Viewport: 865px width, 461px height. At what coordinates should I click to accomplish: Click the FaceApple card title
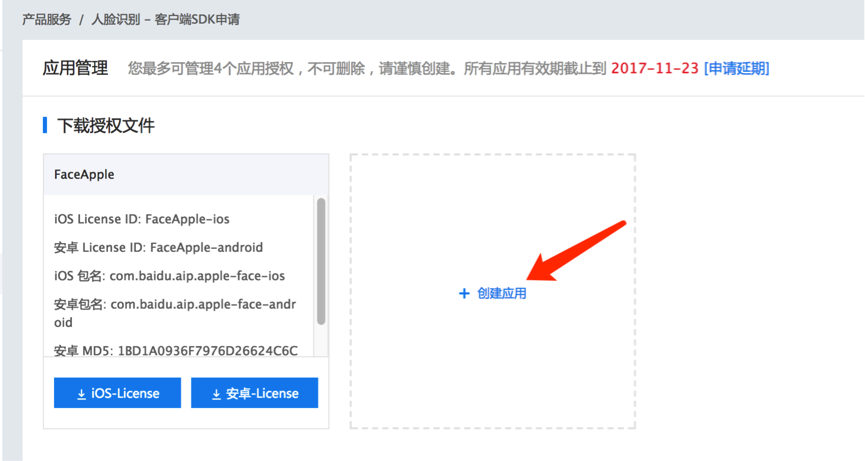coord(84,174)
